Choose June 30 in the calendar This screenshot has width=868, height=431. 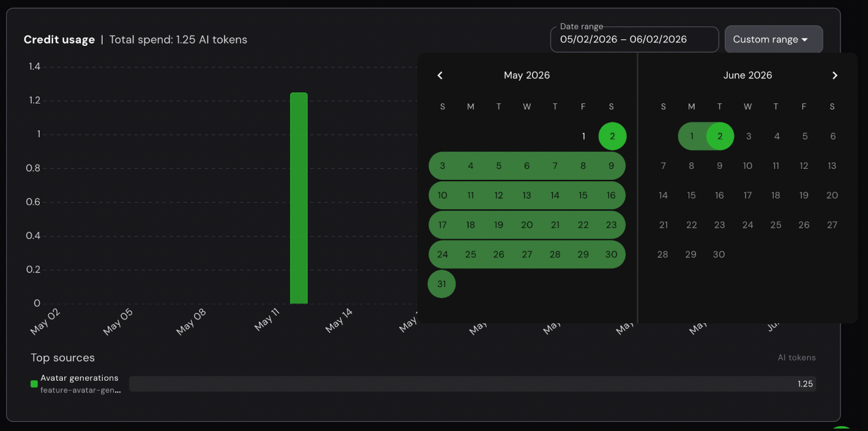click(x=719, y=254)
